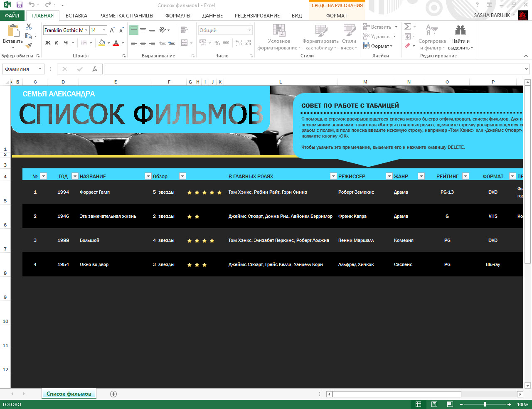Align text to the right
532x409 pixels.
click(x=152, y=43)
